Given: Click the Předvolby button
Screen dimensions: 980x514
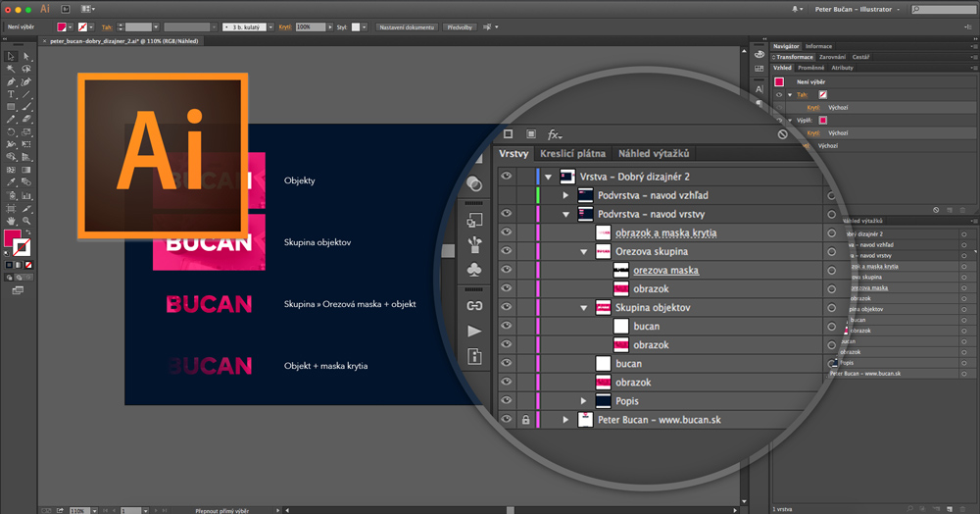Looking at the screenshot, I should (460, 26).
